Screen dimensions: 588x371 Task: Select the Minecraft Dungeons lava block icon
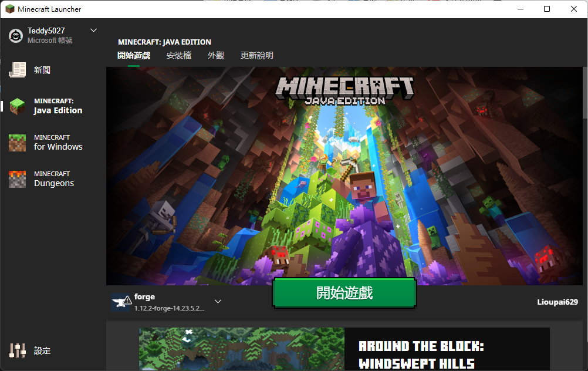(17, 179)
